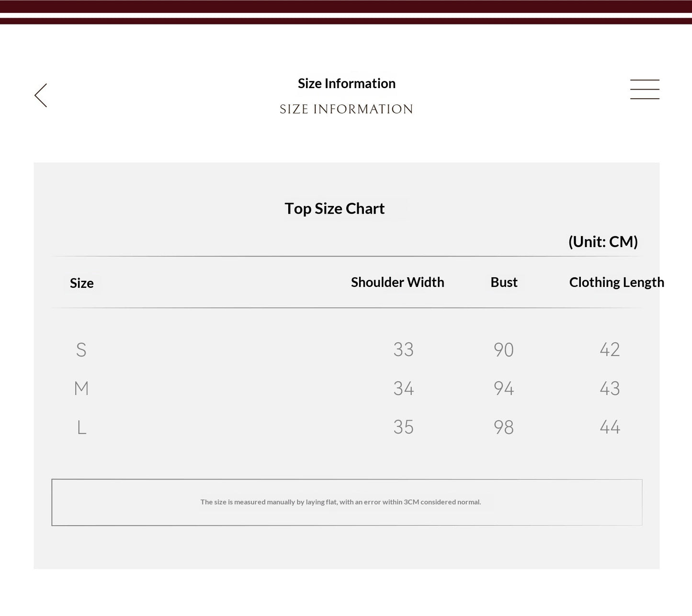The height and width of the screenshot is (616, 692).
Task: Click the Clothing Length column header
Action: (x=617, y=282)
